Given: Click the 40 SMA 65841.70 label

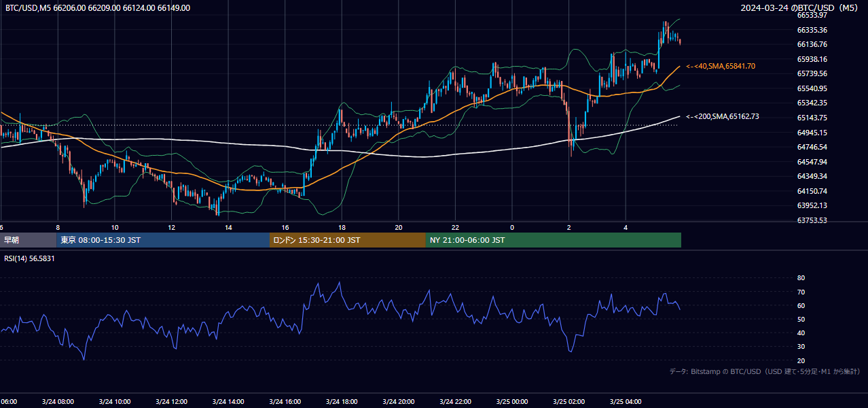Looking at the screenshot, I should click(720, 67).
